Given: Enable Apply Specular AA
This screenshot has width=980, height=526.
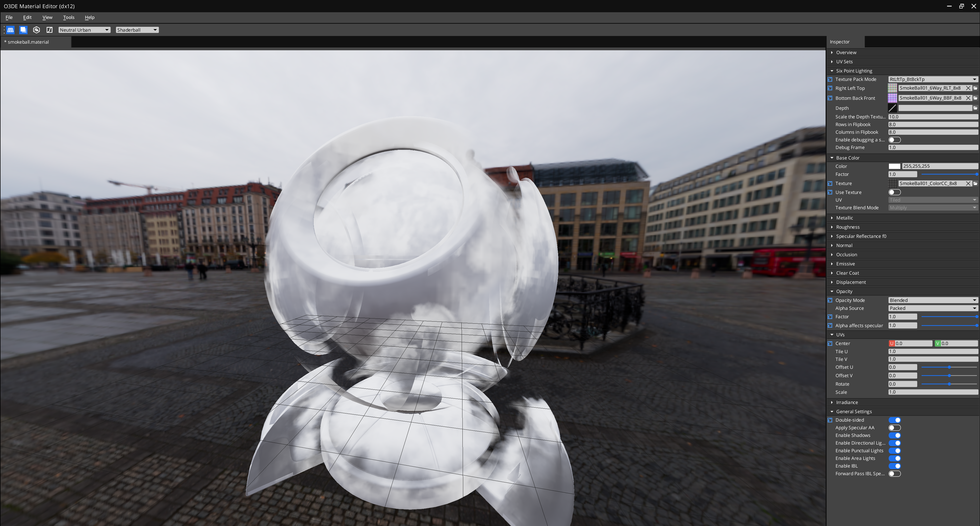Looking at the screenshot, I should tap(895, 428).
